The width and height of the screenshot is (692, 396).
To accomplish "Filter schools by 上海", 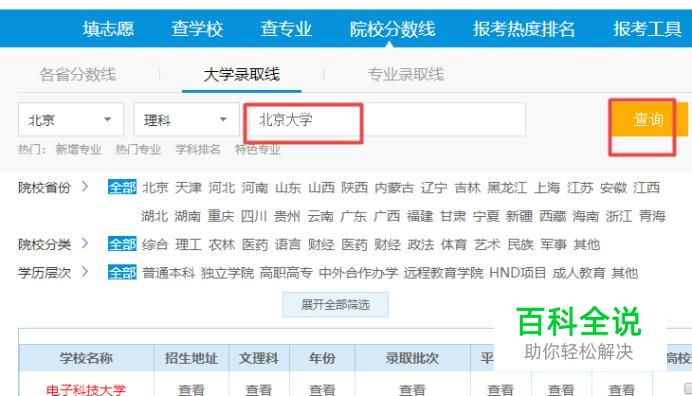I will (x=547, y=188).
